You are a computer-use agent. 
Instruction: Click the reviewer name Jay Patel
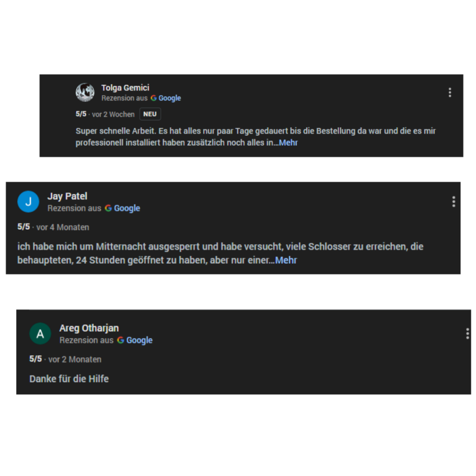67,196
